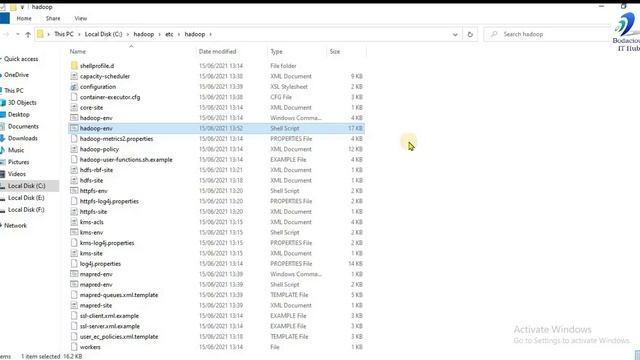Expand chevron after Local Disk (C:) in path
The image size is (640, 360).
[128, 34]
